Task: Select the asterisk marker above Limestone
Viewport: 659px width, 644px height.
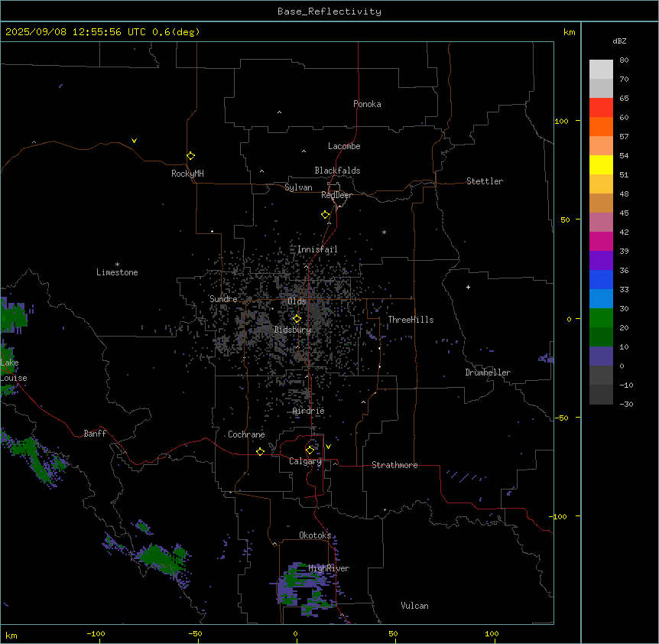Action: tap(117, 265)
